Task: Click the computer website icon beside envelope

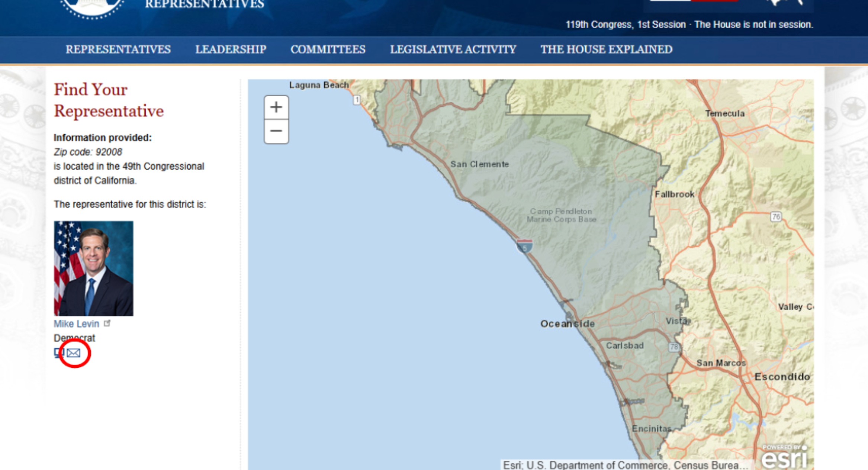Action: [58, 352]
